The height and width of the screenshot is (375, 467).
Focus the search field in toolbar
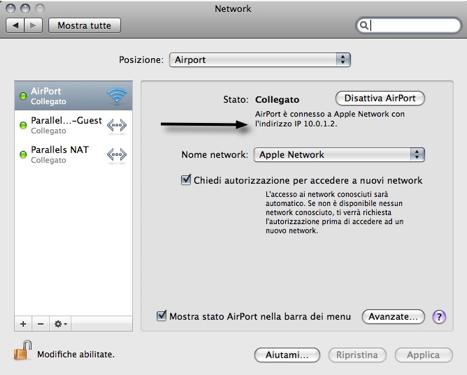[409, 25]
